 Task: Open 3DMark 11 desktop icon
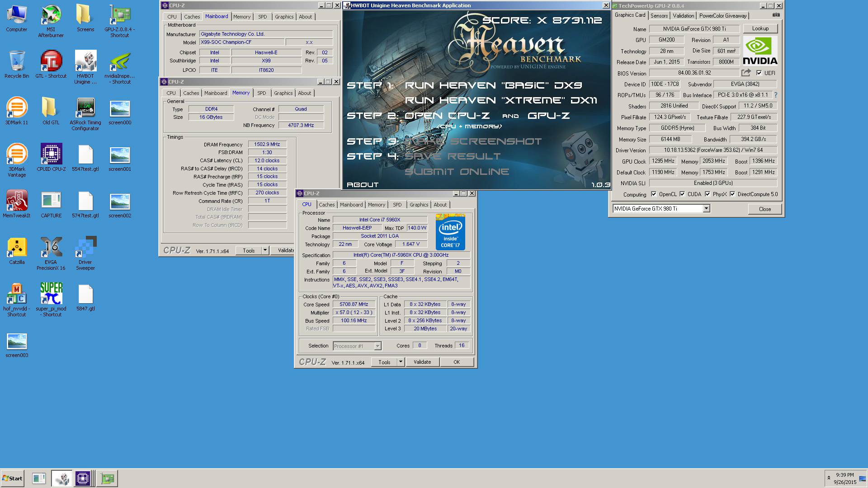(x=17, y=111)
